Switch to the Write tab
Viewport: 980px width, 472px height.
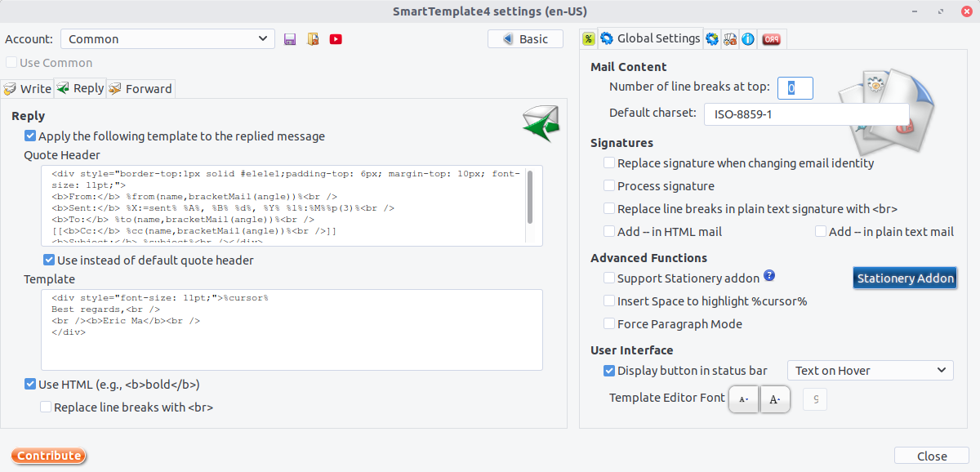tap(27, 88)
